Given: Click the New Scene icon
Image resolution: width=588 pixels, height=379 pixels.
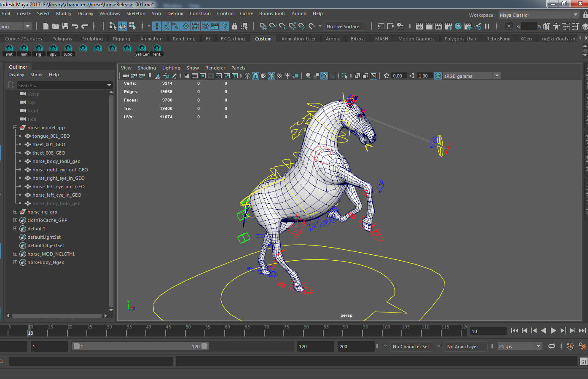Looking at the screenshot, I should (x=46, y=26).
